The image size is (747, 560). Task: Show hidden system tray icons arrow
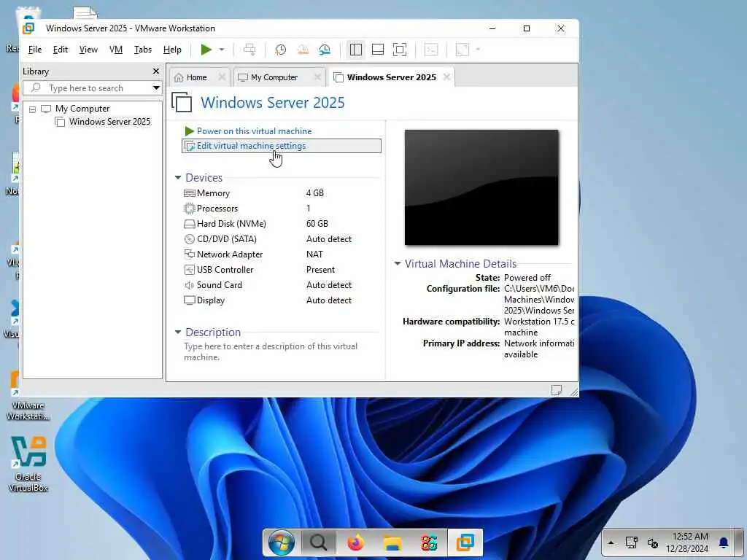(x=611, y=542)
